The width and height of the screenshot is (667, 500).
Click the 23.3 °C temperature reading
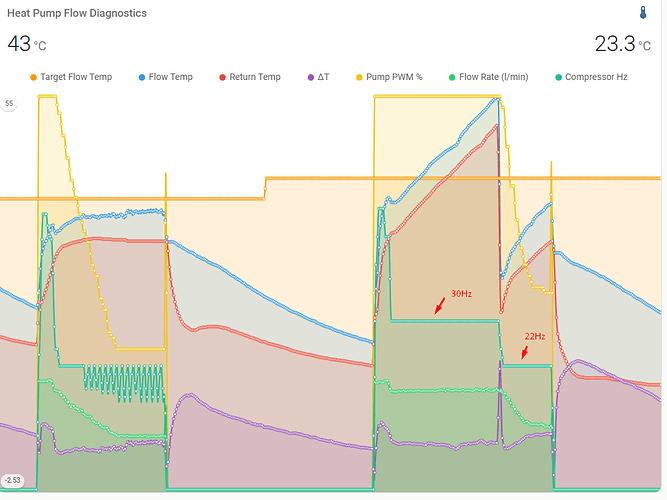click(x=622, y=44)
